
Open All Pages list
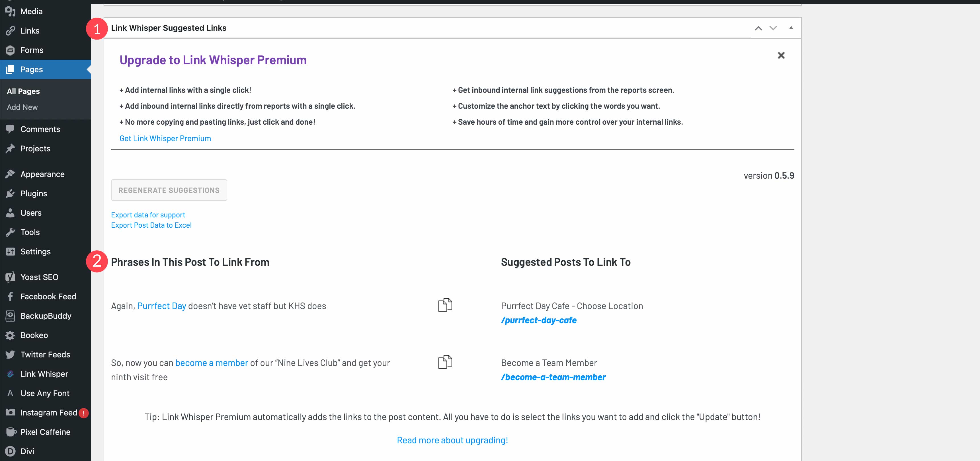click(23, 91)
